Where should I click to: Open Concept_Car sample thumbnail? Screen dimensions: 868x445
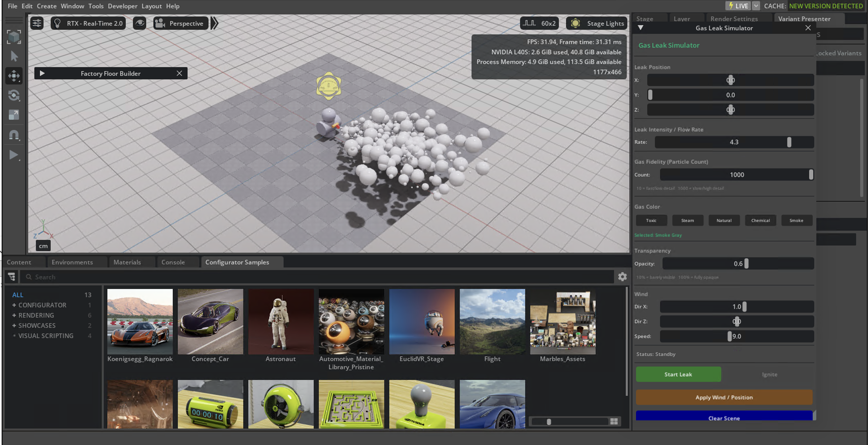[x=210, y=321]
